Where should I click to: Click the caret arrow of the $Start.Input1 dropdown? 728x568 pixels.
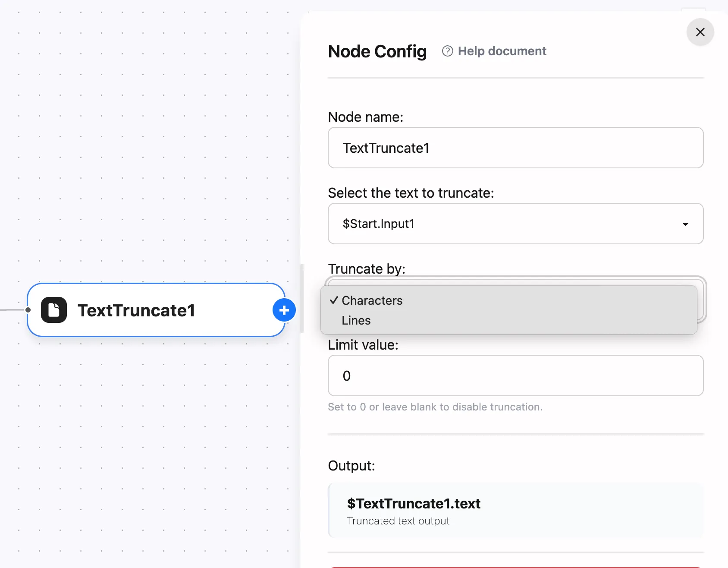[x=685, y=224]
